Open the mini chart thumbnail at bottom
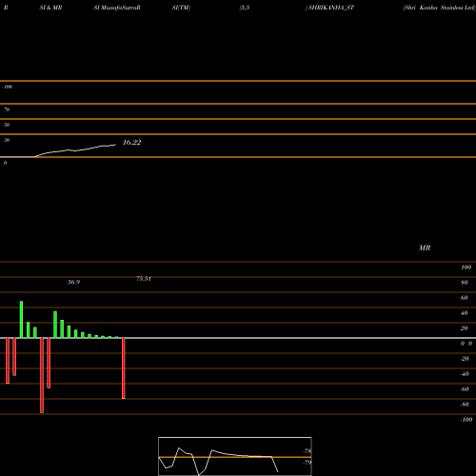The height and width of the screenshot is (476, 476). (x=235, y=456)
